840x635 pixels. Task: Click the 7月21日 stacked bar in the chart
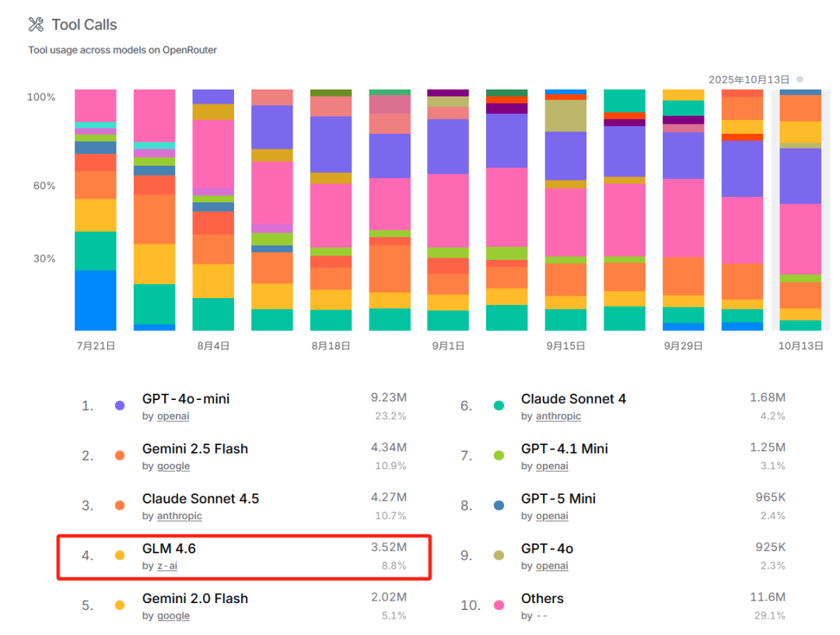click(96, 210)
